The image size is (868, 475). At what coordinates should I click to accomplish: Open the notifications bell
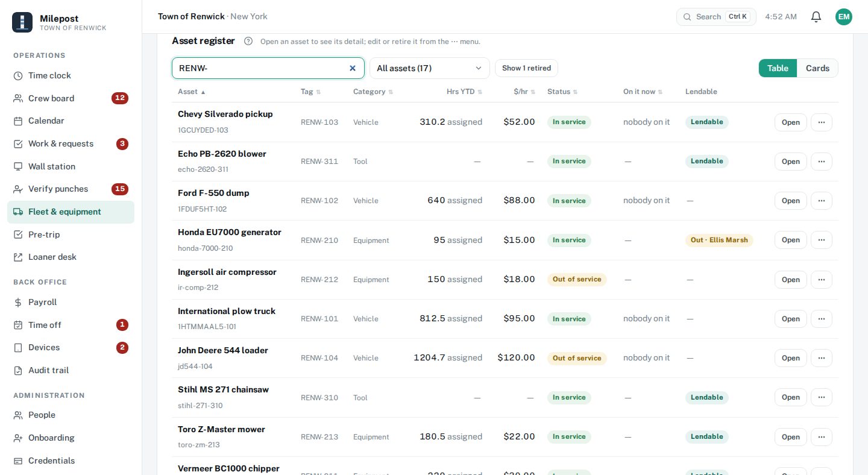tap(816, 17)
